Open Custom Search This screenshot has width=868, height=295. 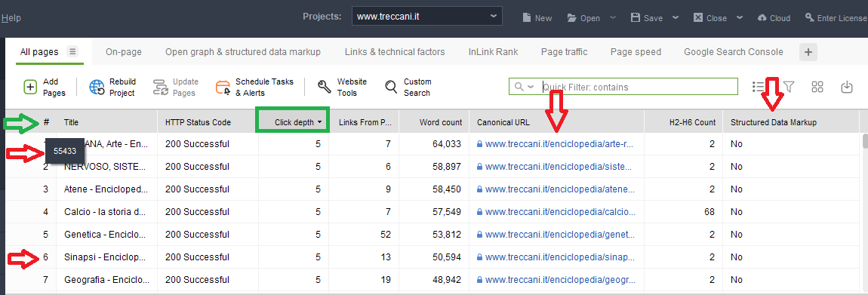click(x=408, y=87)
